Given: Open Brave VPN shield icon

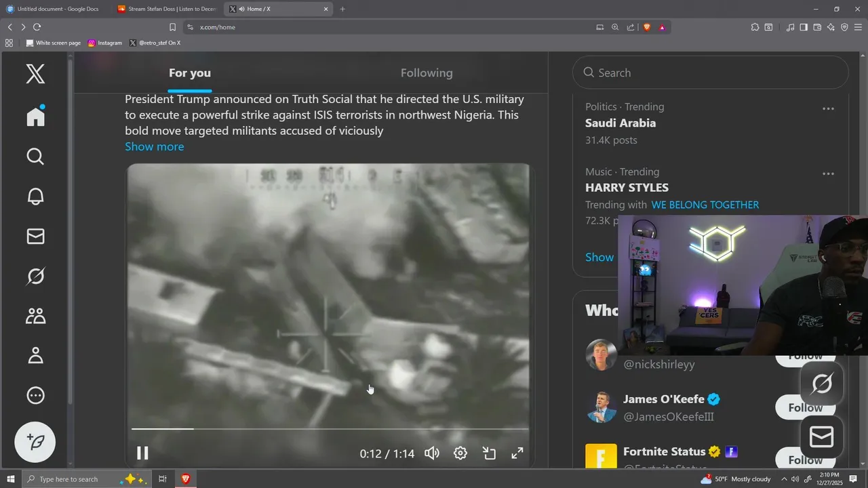Looking at the screenshot, I should point(844,27).
